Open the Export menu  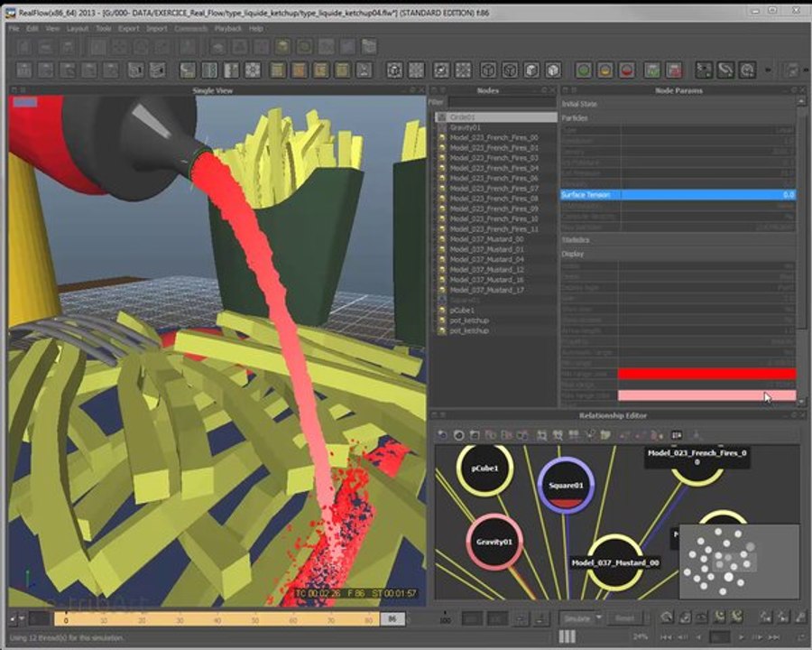coord(128,29)
